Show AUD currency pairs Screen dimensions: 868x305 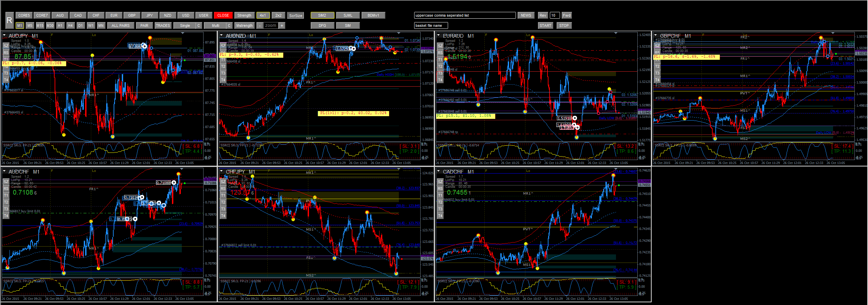60,15
